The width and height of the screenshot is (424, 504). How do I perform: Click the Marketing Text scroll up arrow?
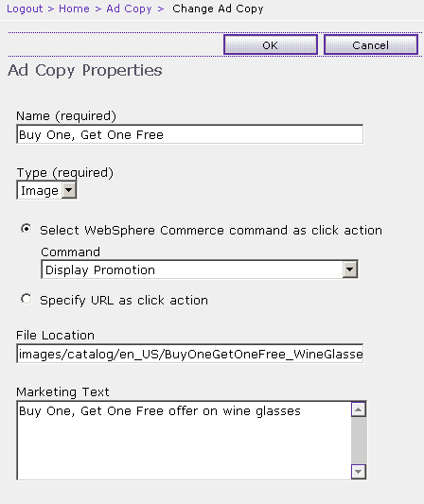[359, 409]
